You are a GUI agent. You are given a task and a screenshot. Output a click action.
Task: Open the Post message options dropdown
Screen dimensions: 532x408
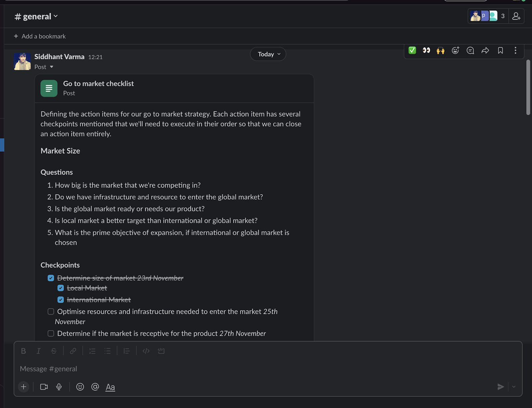44,67
